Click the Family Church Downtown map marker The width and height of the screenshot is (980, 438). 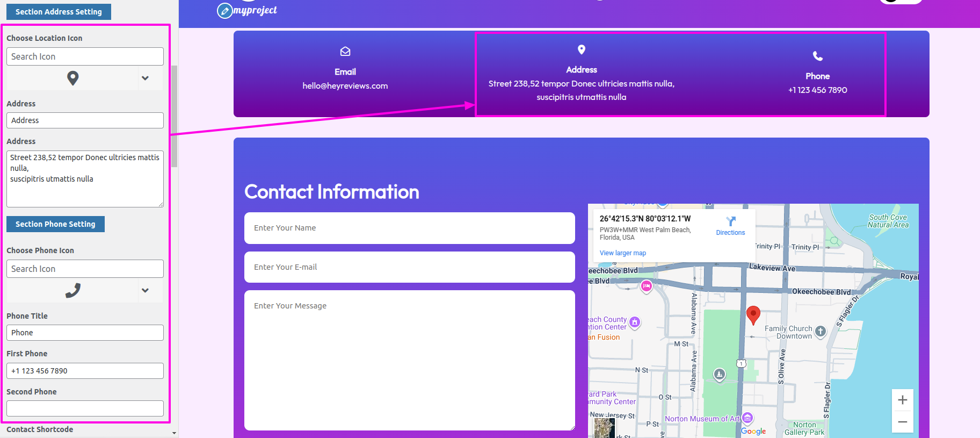820,332
